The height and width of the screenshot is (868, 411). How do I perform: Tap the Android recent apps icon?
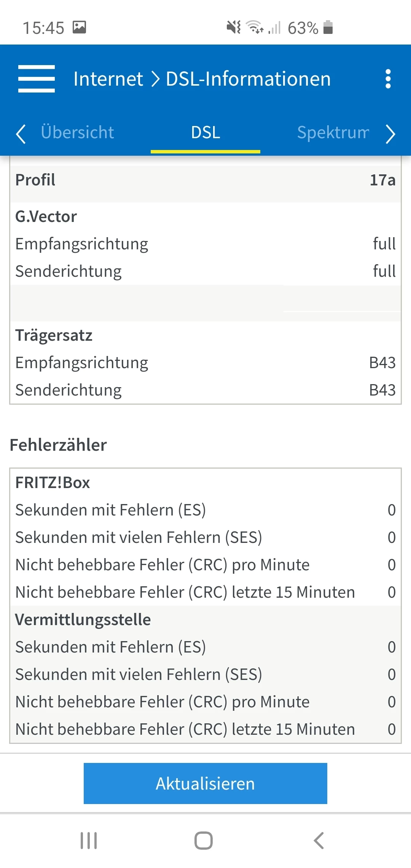89,840
